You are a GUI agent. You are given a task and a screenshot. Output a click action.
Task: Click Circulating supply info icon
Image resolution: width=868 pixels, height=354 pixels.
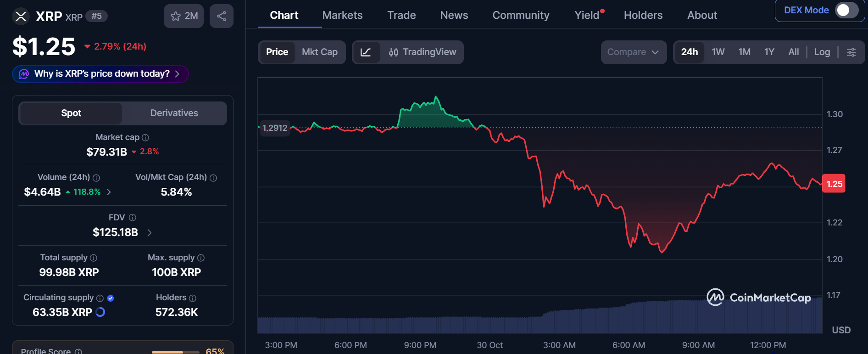pos(100,298)
